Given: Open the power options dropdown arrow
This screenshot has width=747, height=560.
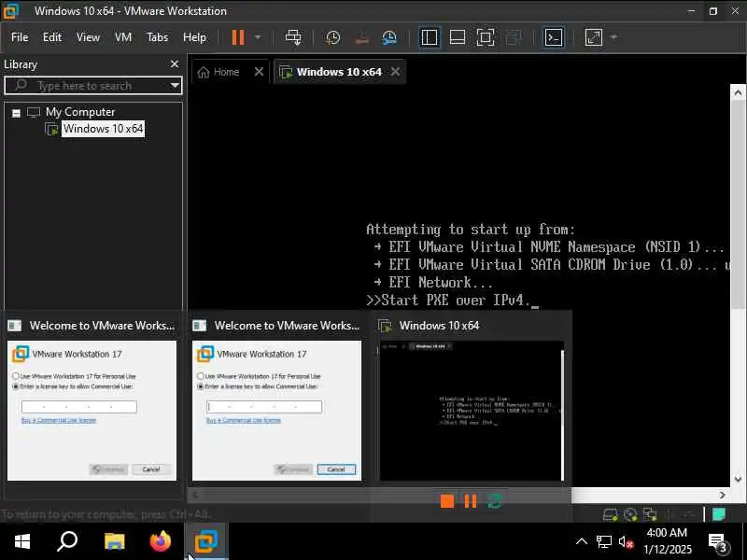Looking at the screenshot, I should [x=258, y=37].
